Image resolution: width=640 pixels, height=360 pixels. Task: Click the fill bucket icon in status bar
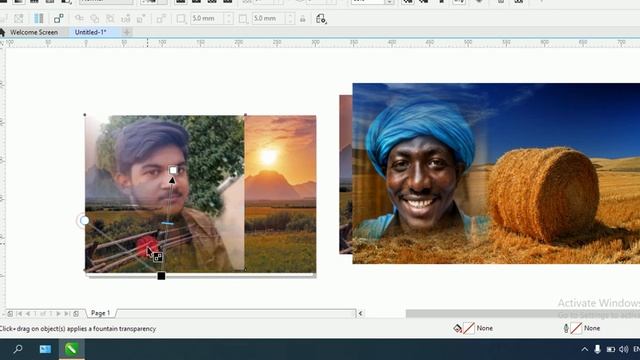458,328
